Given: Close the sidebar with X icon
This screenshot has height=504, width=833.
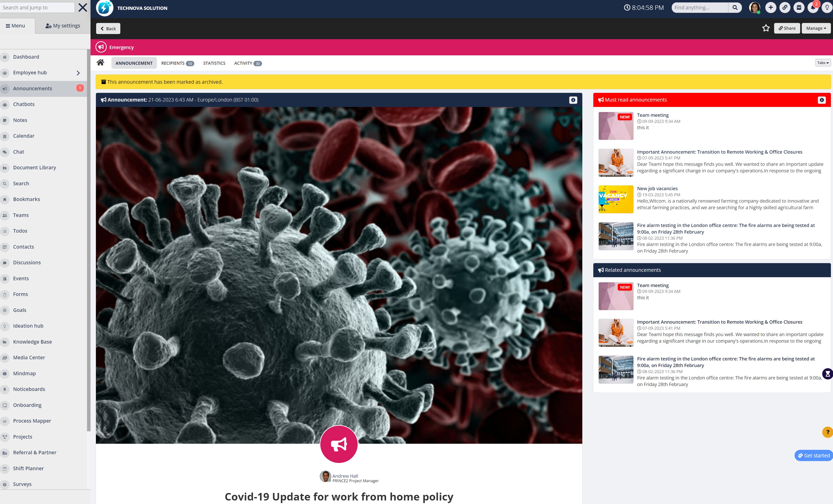Looking at the screenshot, I should 83,8.
